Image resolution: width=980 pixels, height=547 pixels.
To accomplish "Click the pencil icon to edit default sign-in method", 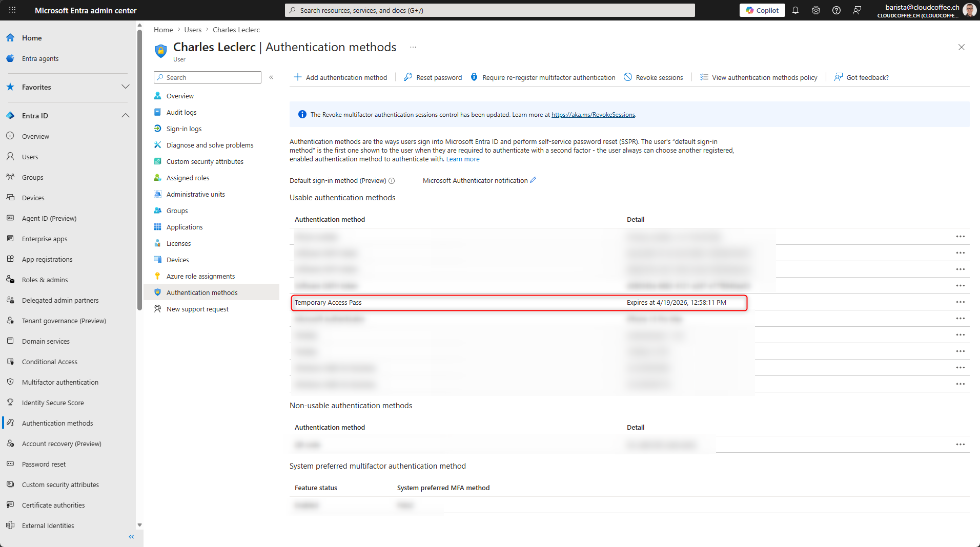I will 533,180.
